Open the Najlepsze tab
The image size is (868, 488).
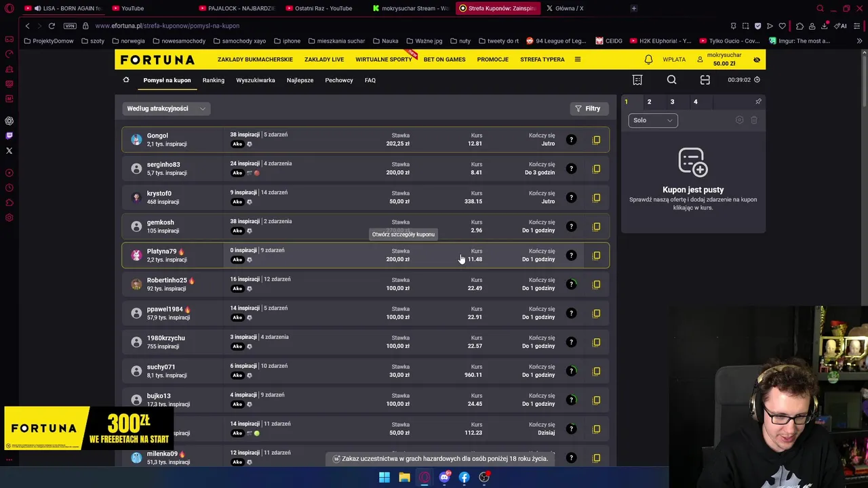(300, 80)
